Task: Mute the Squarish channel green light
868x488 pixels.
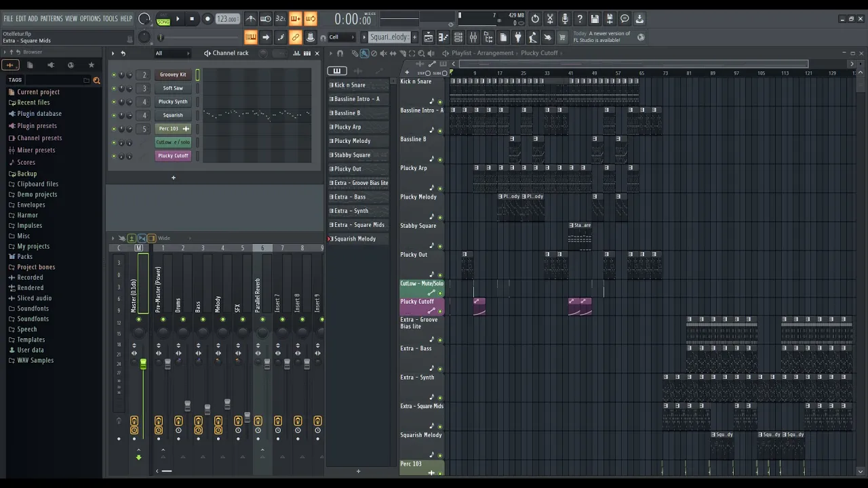Action: pyautogui.click(x=114, y=115)
